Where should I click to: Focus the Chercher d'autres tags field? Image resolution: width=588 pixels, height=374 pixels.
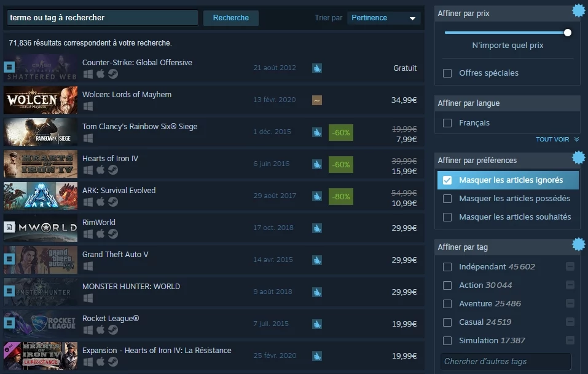[506, 361]
